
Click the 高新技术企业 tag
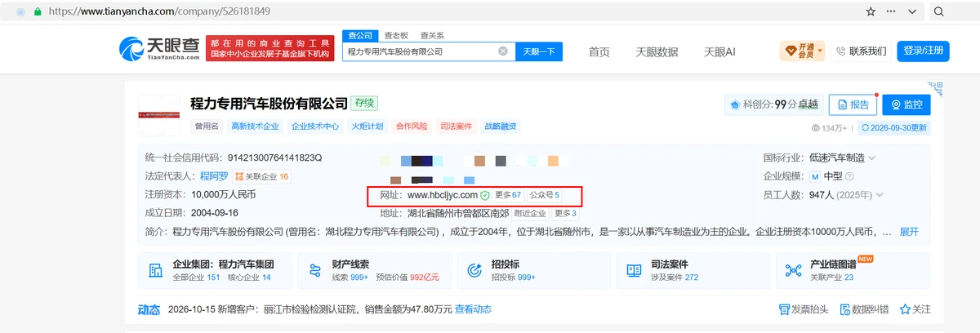click(x=255, y=127)
